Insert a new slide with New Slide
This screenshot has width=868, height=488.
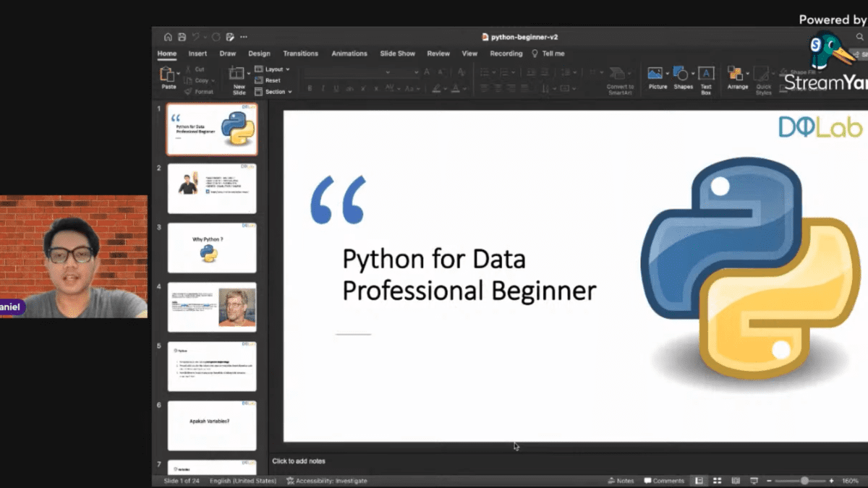click(237, 76)
